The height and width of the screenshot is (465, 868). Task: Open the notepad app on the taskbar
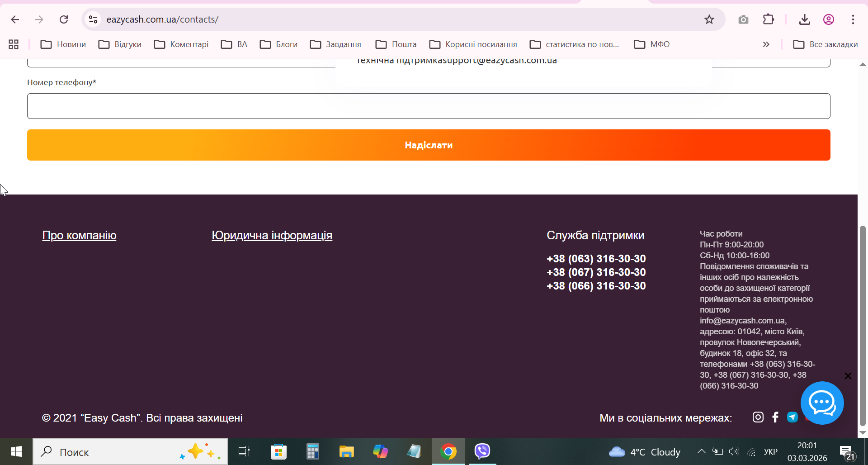coord(414,451)
